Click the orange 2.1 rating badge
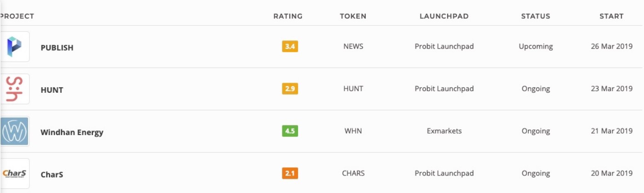The height and width of the screenshot is (193, 644). [x=290, y=173]
